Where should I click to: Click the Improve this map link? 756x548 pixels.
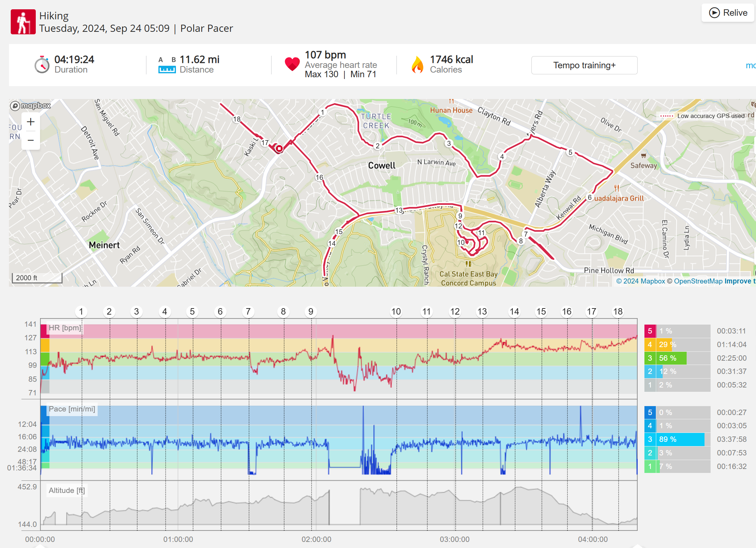[x=740, y=281]
